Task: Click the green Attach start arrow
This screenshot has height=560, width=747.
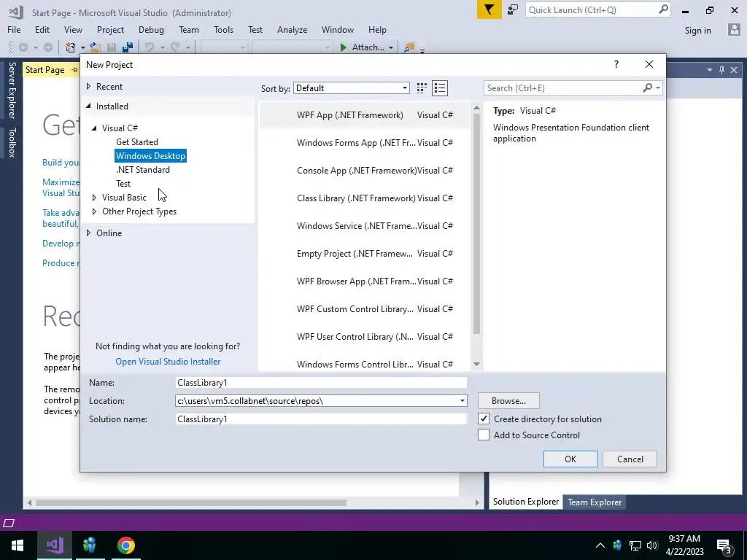Action: [343, 47]
